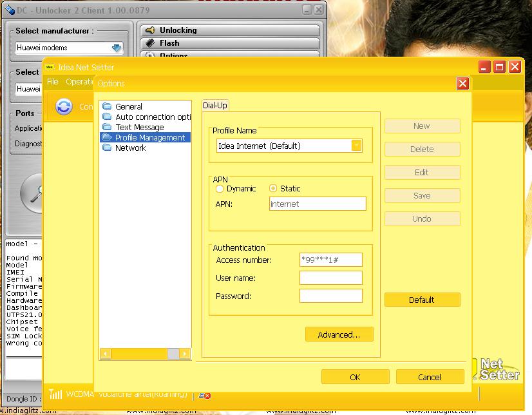The height and width of the screenshot is (415, 532).
Task: Select Auto connection options in the tree
Action: (x=153, y=117)
